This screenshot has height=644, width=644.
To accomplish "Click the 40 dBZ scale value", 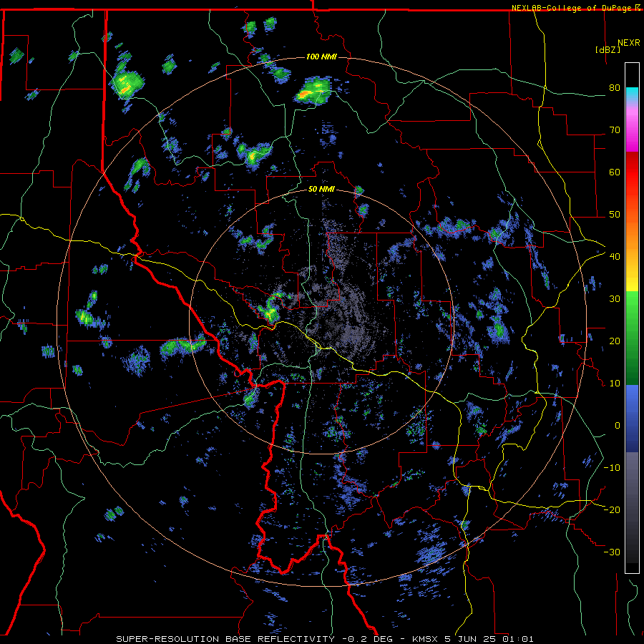I will point(615,257).
